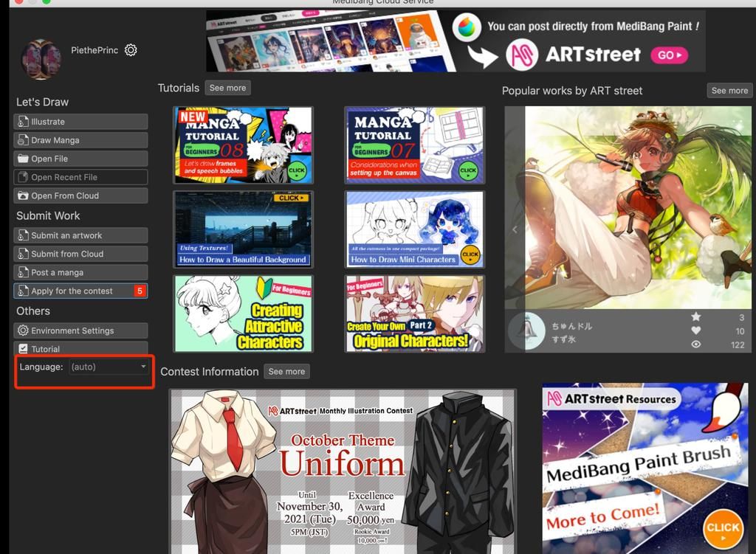Open Manga Tutorial 07 canvas thumbnail
This screenshot has height=554, width=756.
[415, 145]
